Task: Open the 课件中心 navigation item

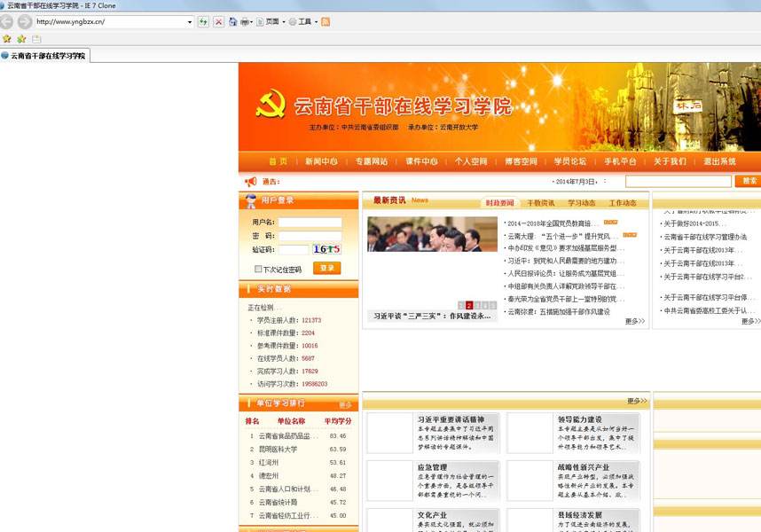Action: click(x=421, y=161)
